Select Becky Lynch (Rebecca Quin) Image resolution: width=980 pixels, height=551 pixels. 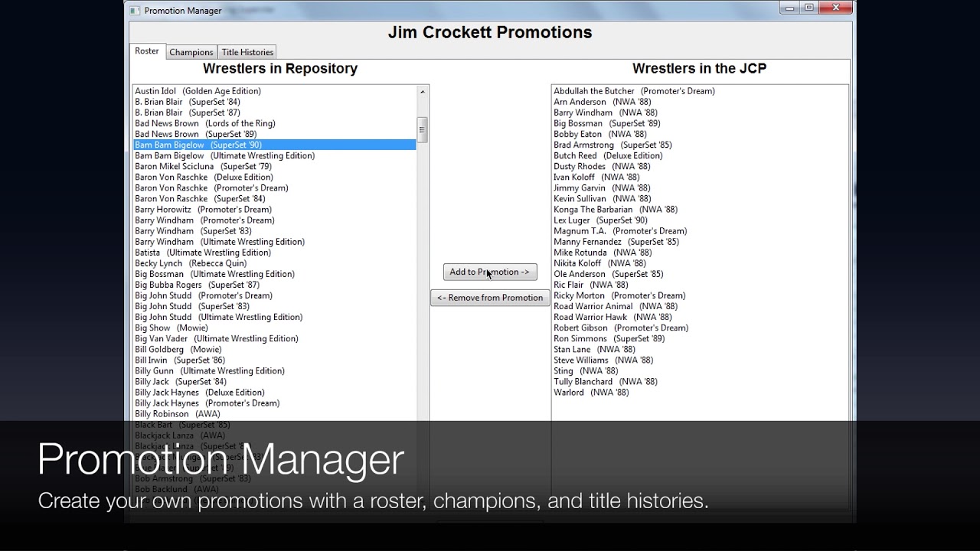click(x=275, y=263)
